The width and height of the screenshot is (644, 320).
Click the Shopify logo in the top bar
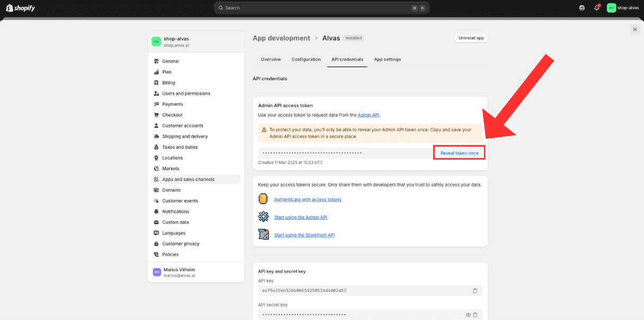pyautogui.click(x=20, y=8)
